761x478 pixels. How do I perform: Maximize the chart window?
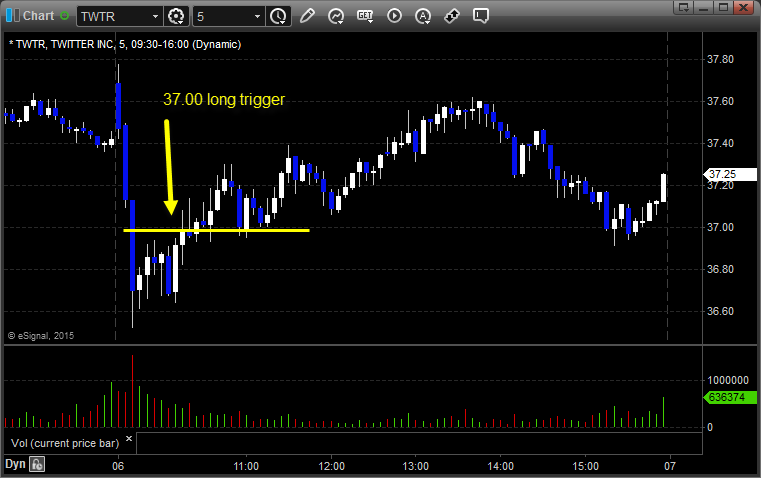pyautogui.click(x=723, y=7)
